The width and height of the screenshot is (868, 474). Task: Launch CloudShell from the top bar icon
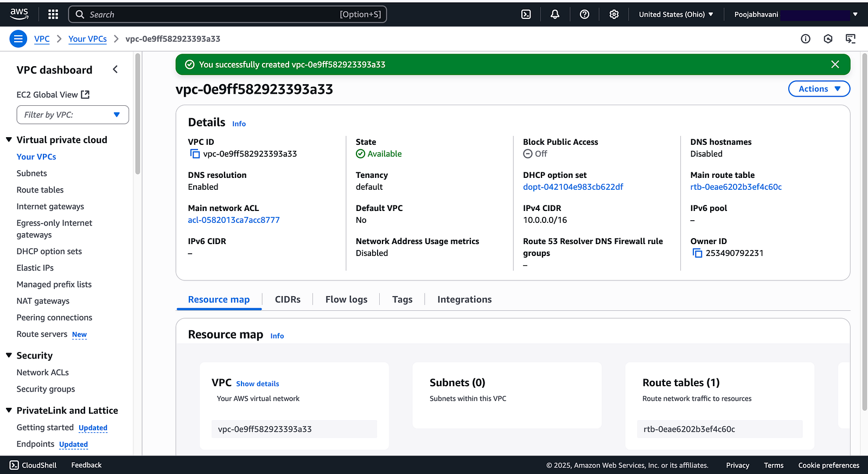click(526, 15)
